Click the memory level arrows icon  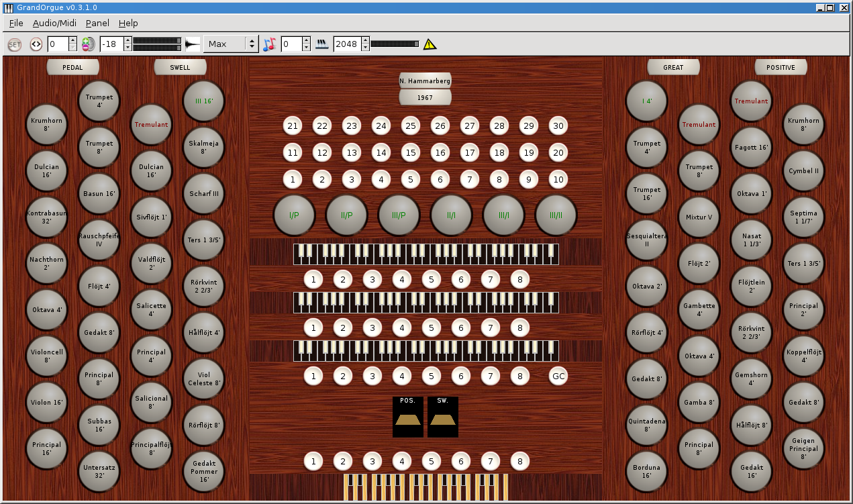[x=36, y=44]
